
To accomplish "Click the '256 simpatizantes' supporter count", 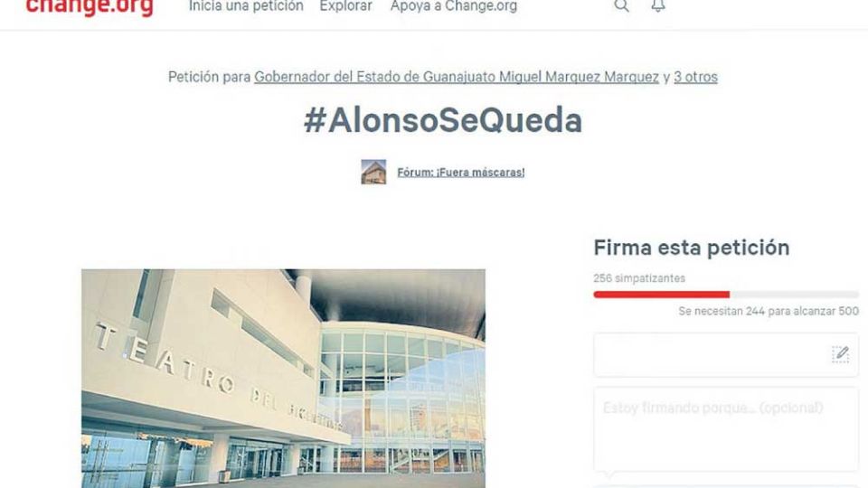I will (639, 278).
